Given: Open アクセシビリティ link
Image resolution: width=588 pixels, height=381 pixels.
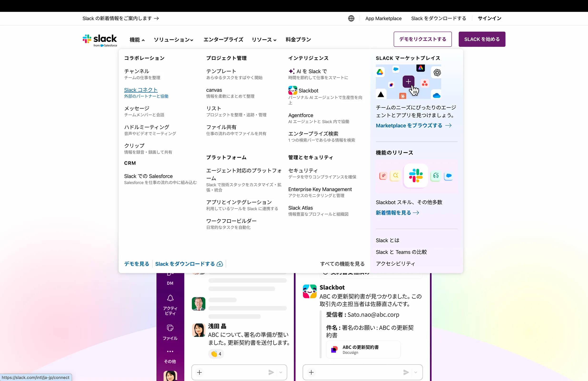Looking at the screenshot, I should tap(395, 264).
